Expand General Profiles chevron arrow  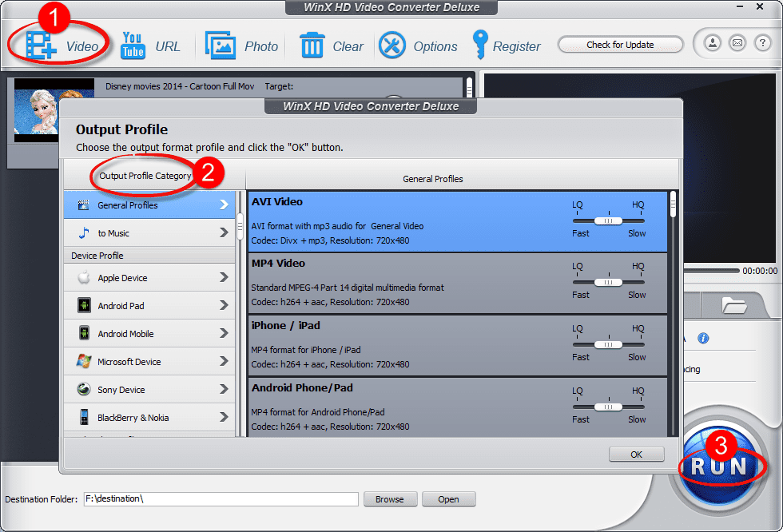click(x=224, y=204)
